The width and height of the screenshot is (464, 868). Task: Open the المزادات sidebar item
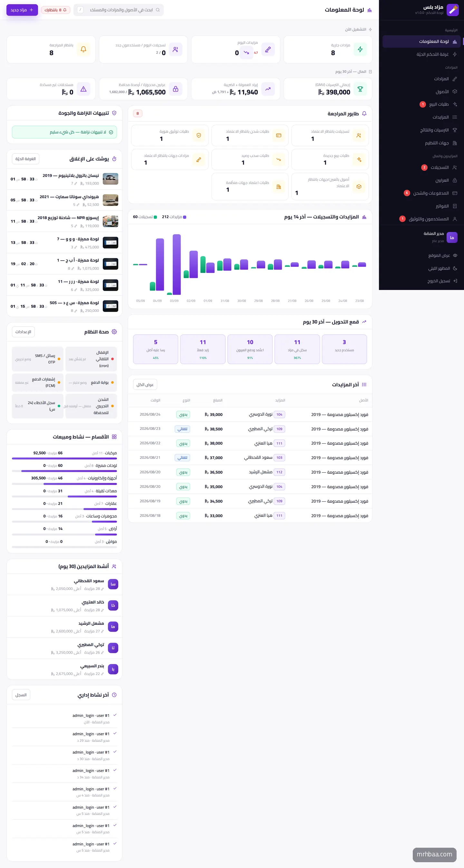click(x=421, y=79)
